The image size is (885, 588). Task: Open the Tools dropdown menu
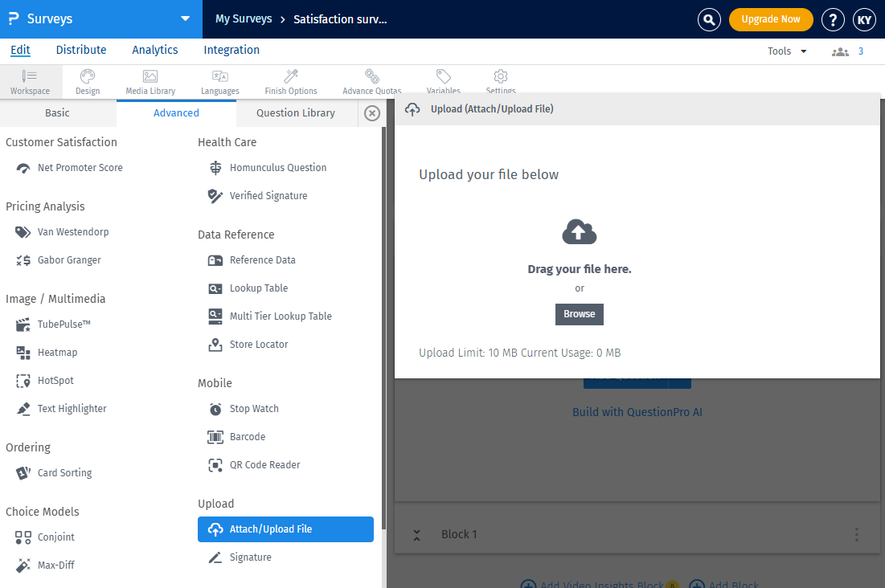[x=787, y=51]
